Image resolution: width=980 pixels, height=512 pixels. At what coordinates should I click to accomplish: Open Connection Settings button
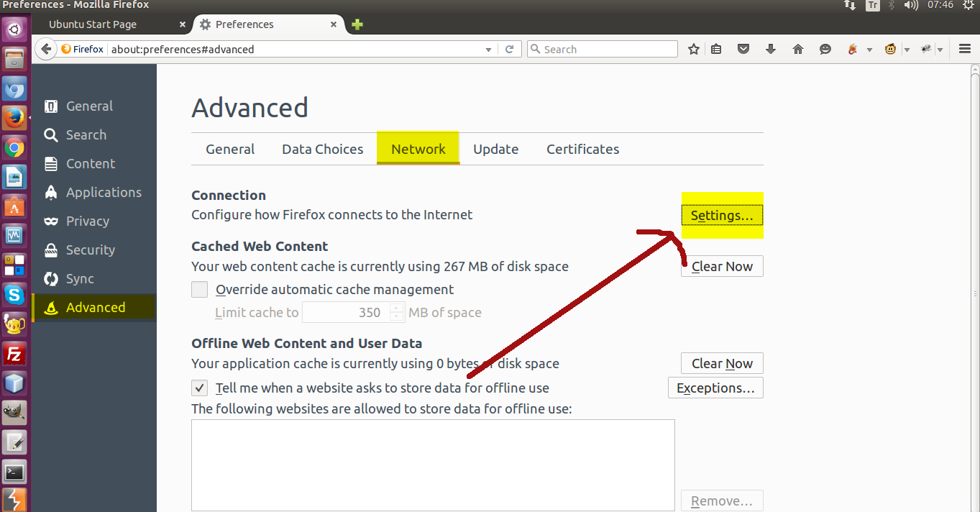pyautogui.click(x=722, y=216)
